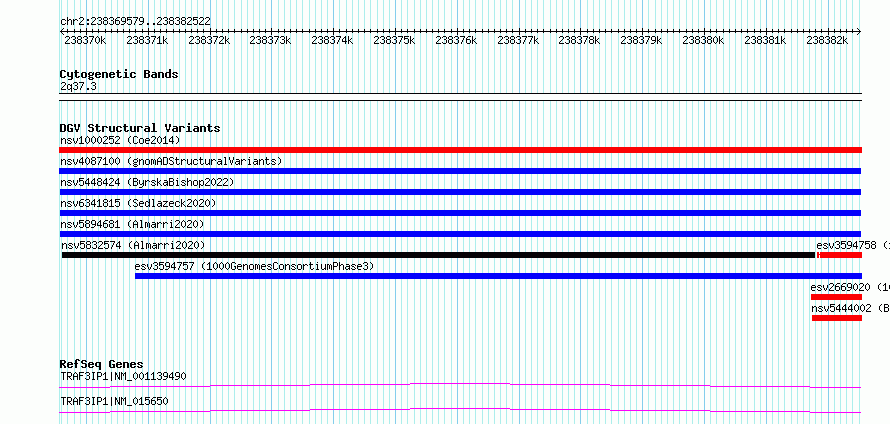Click the blue nsv5894681 variant bar
Screen dimensions: 890x424
point(460,234)
